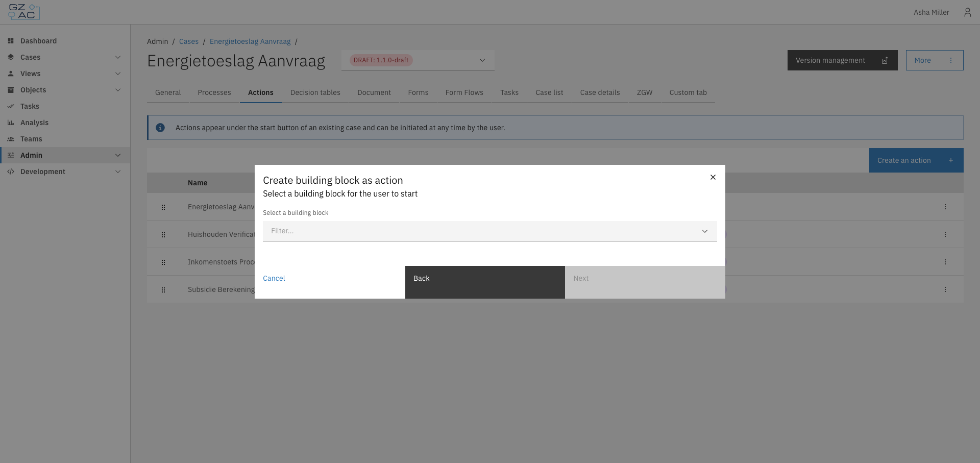
Task: Click the Version management button
Action: (x=843, y=60)
